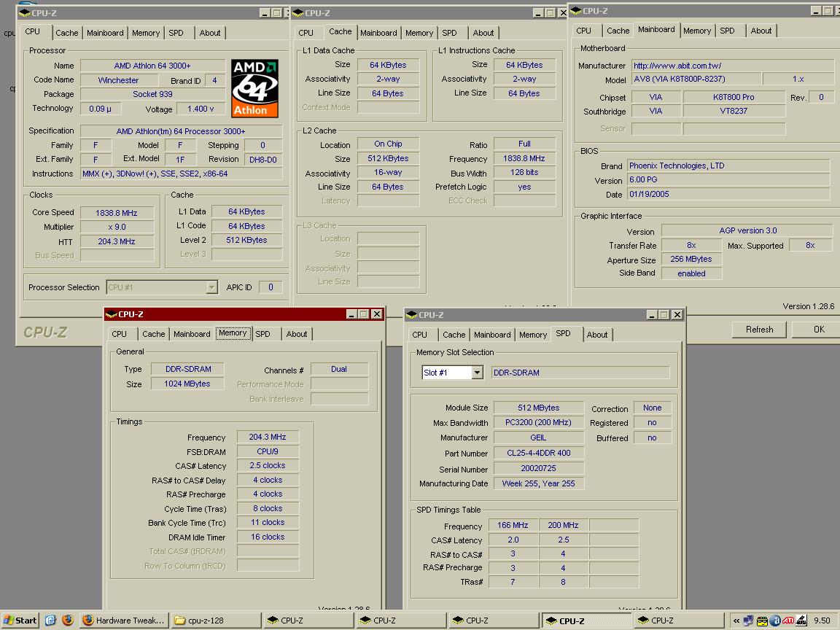Click the code name value 'Winchester'
The width and height of the screenshot is (840, 630).
click(x=118, y=80)
